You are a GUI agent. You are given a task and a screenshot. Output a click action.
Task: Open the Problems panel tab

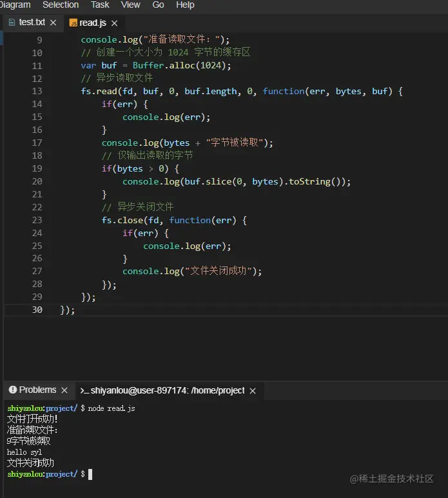37,390
